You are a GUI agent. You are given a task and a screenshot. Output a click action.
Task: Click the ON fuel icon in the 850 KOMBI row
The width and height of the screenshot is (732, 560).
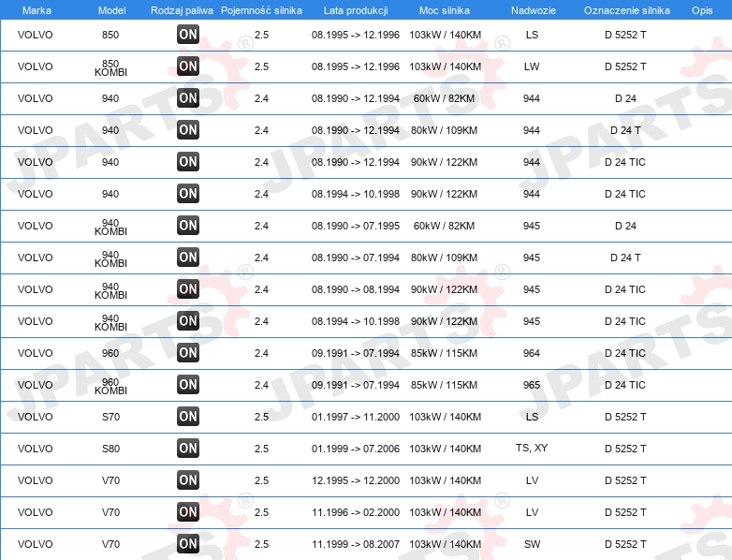tap(188, 66)
